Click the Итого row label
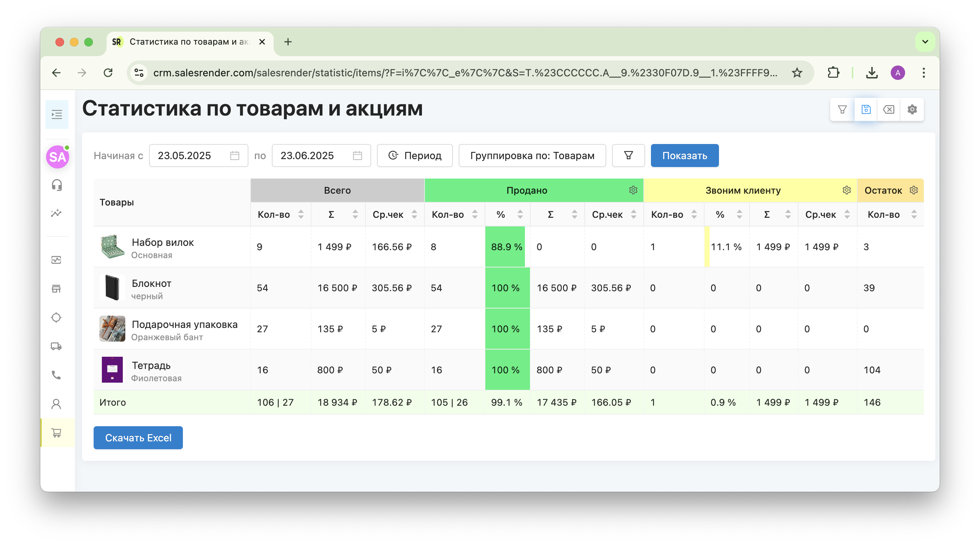The width and height of the screenshot is (980, 545). click(x=113, y=402)
